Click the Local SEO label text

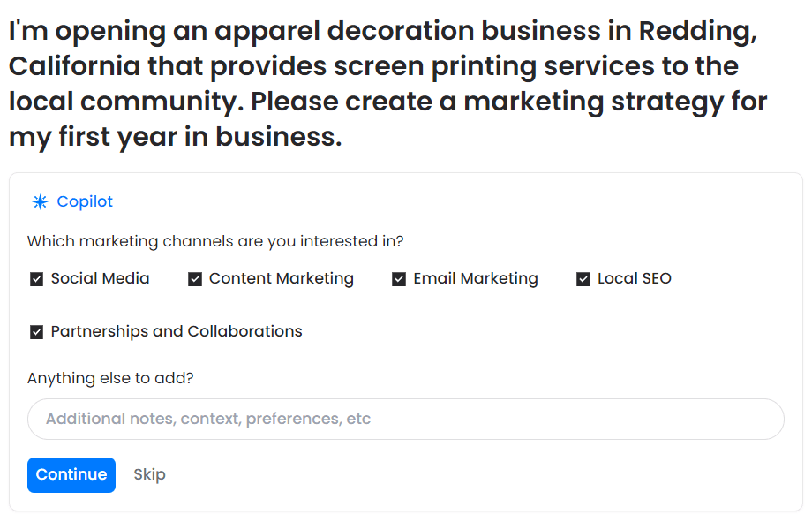(634, 278)
